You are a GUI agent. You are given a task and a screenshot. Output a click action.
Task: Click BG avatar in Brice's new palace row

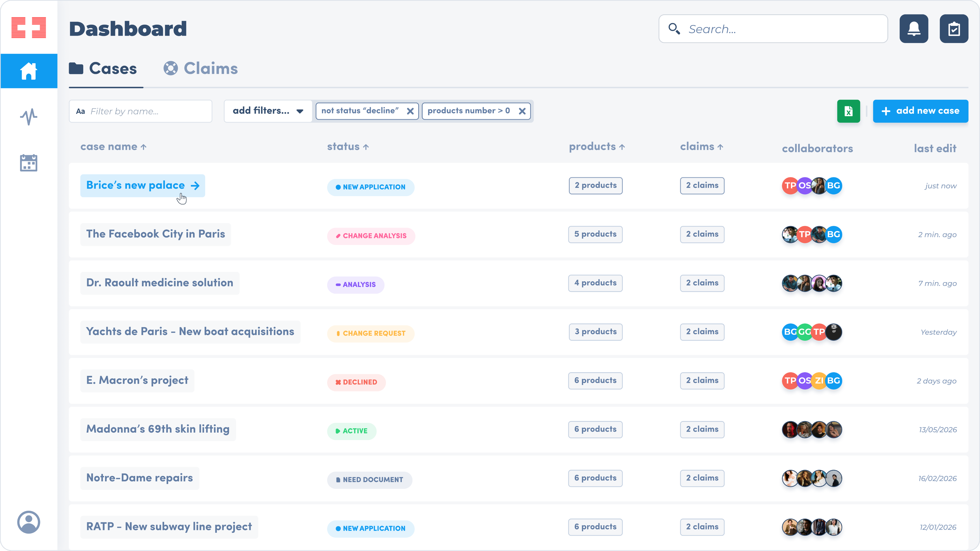[834, 186]
